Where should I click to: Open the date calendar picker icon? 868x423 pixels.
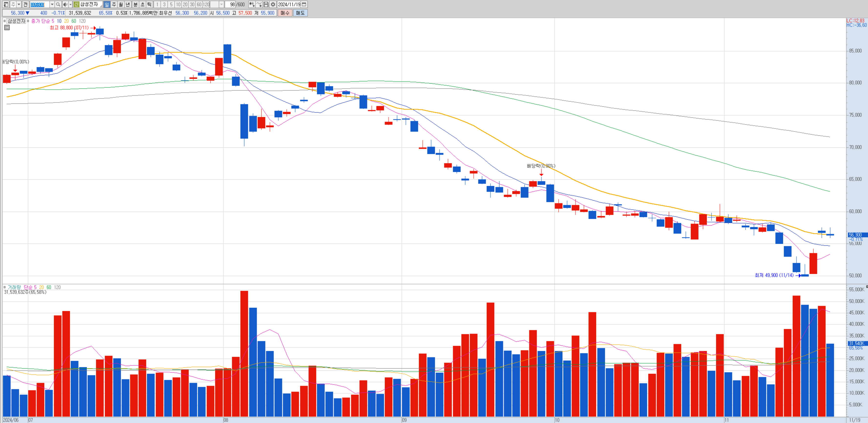304,4
